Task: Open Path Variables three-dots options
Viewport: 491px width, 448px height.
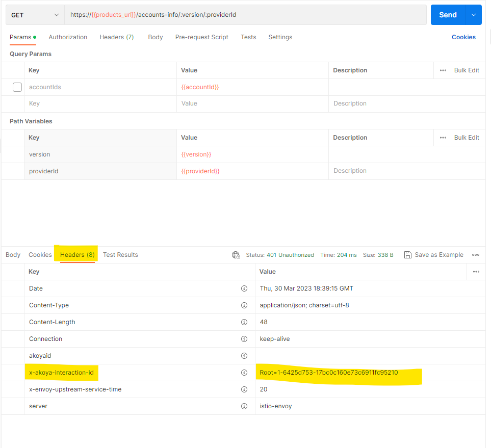Action: [443, 138]
